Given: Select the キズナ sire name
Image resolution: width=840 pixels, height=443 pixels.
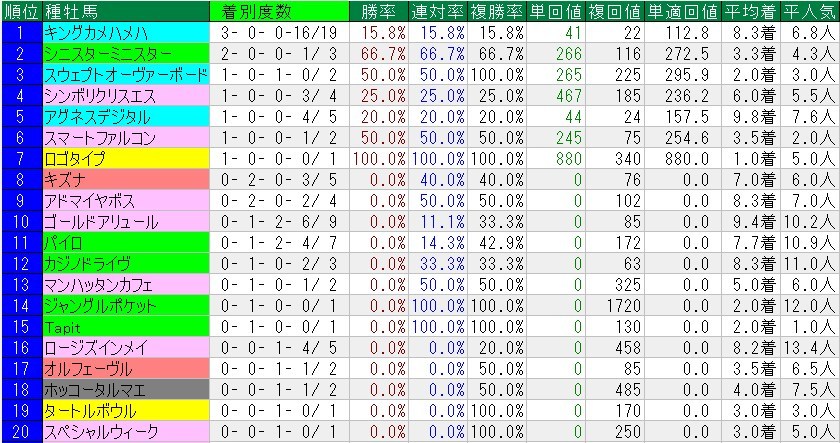Looking at the screenshot, I should click(126, 179).
